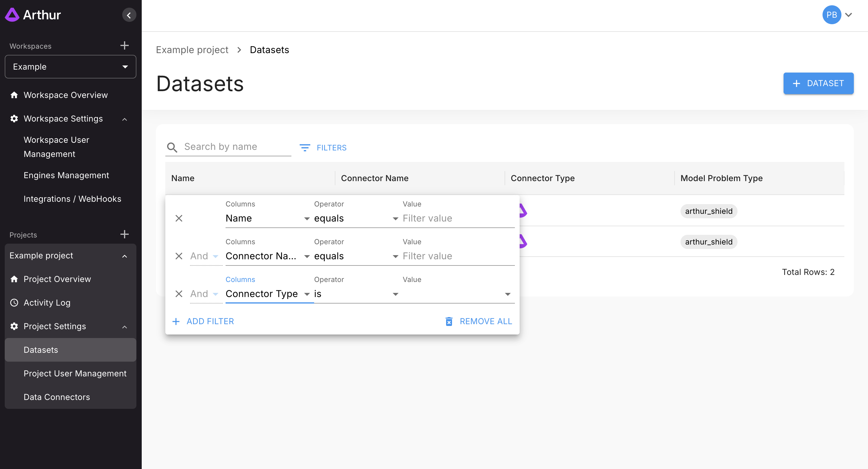The image size is (868, 469).
Task: Click the search magnifier icon
Action: [x=172, y=147]
